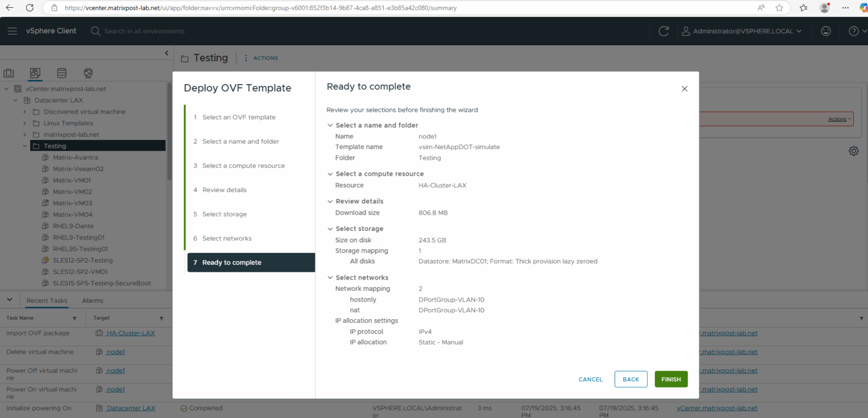Open the Hosts and Clusters inventory view
The width and height of the screenshot is (868, 418).
click(x=8, y=73)
